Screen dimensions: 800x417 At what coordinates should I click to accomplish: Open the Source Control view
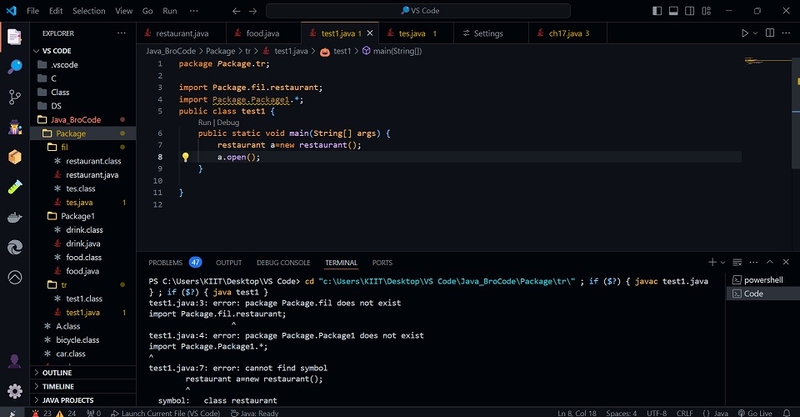pyautogui.click(x=14, y=97)
